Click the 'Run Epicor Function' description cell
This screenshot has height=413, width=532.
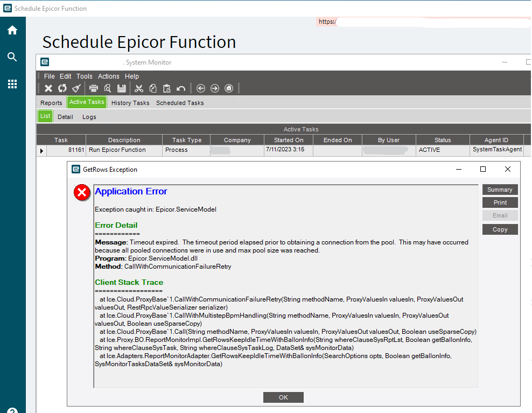(124, 150)
